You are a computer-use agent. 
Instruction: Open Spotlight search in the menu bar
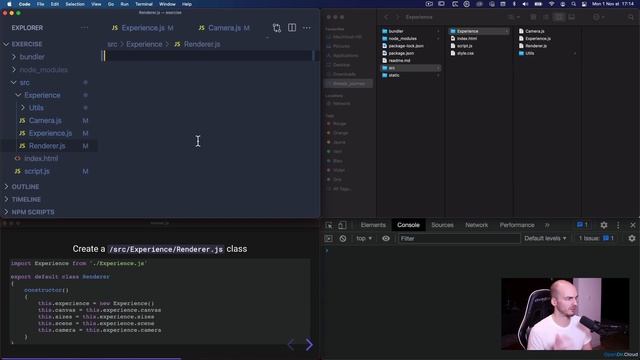coord(573,4)
